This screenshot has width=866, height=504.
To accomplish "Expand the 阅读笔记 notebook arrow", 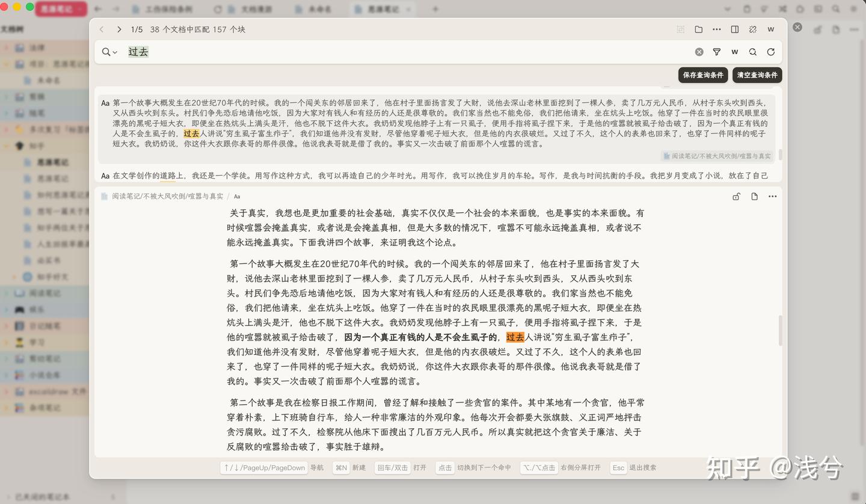I will coord(6,293).
